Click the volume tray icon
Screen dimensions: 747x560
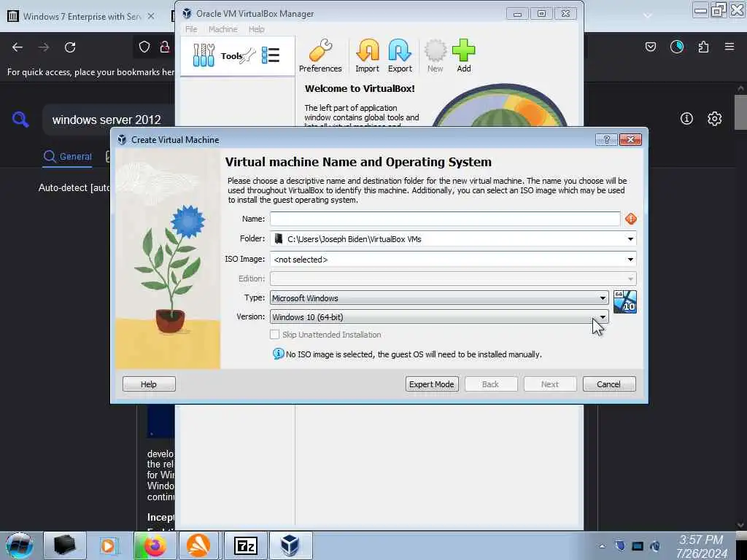tap(655, 546)
